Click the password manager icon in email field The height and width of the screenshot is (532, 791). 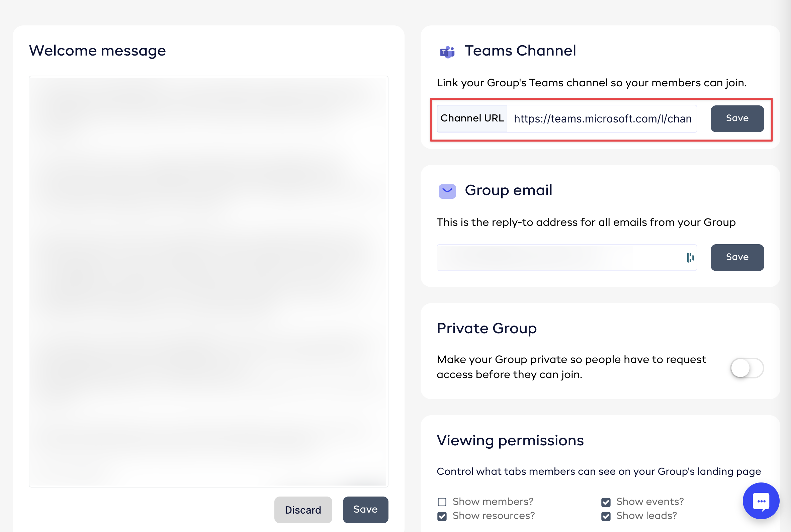pyautogui.click(x=690, y=258)
